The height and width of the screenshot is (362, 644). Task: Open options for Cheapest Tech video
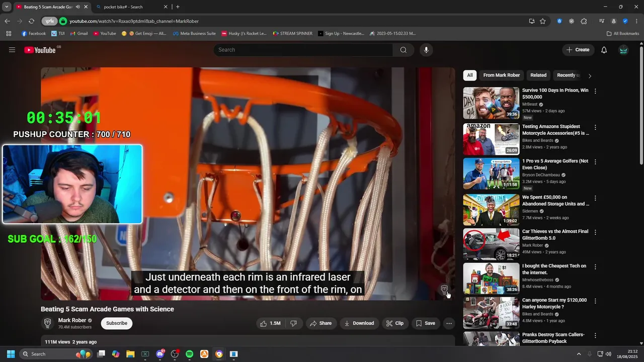595,266
